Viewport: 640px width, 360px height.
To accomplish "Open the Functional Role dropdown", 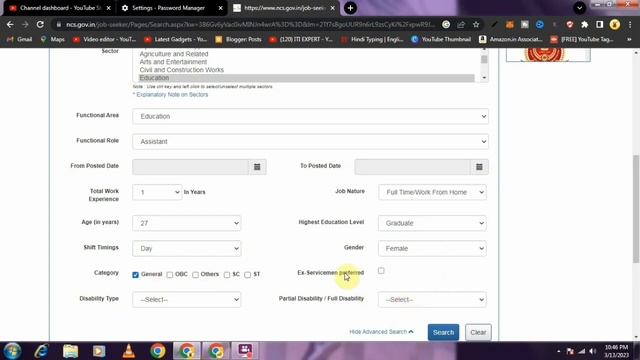I will pyautogui.click(x=310, y=142).
